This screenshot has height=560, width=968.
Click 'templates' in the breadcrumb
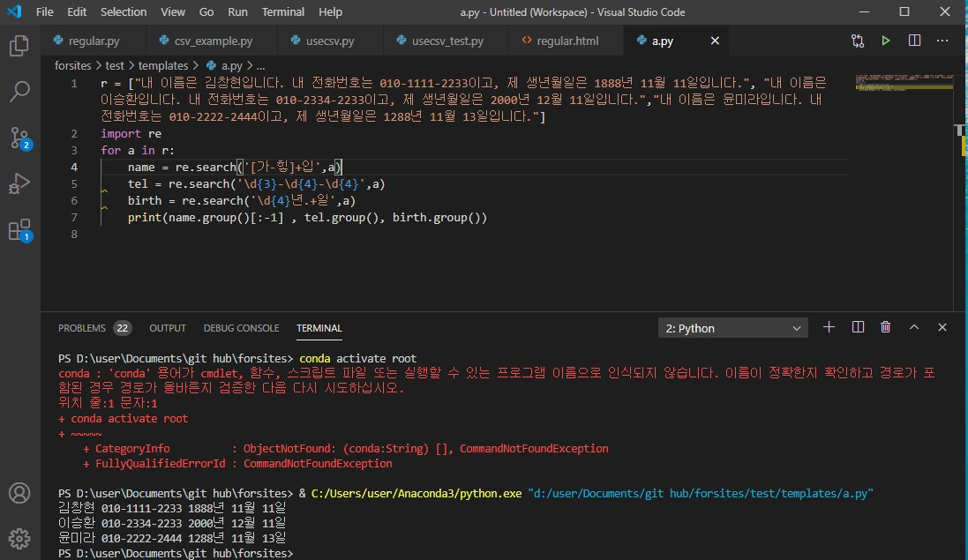163,65
